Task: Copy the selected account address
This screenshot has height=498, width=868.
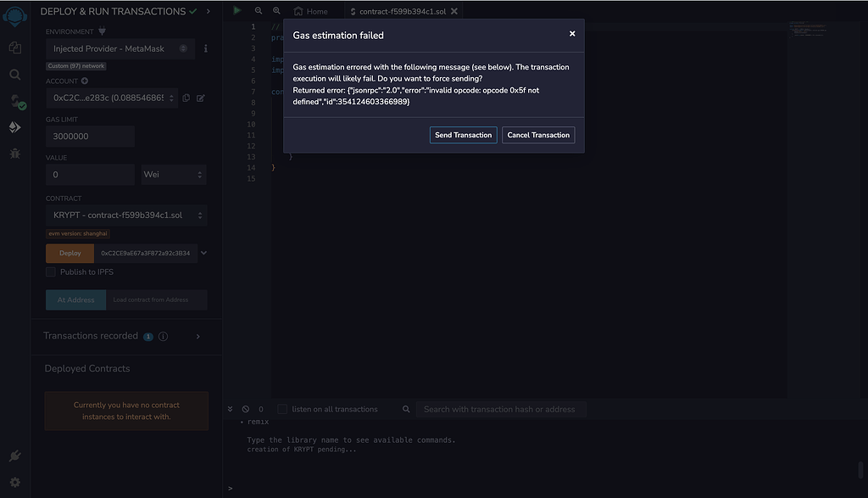Action: [186, 98]
